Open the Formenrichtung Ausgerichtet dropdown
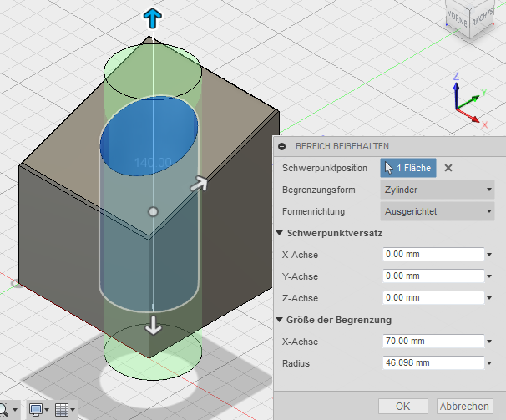The image size is (506, 420). pyautogui.click(x=438, y=211)
